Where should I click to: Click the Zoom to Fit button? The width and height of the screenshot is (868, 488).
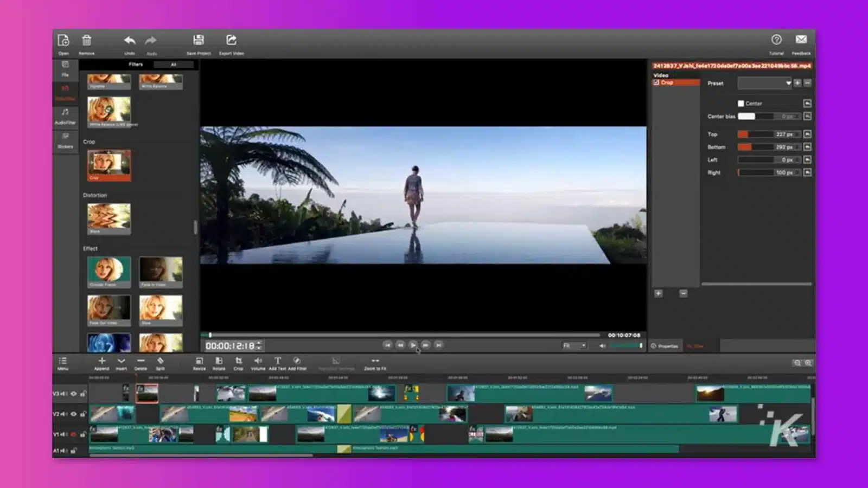click(x=375, y=362)
